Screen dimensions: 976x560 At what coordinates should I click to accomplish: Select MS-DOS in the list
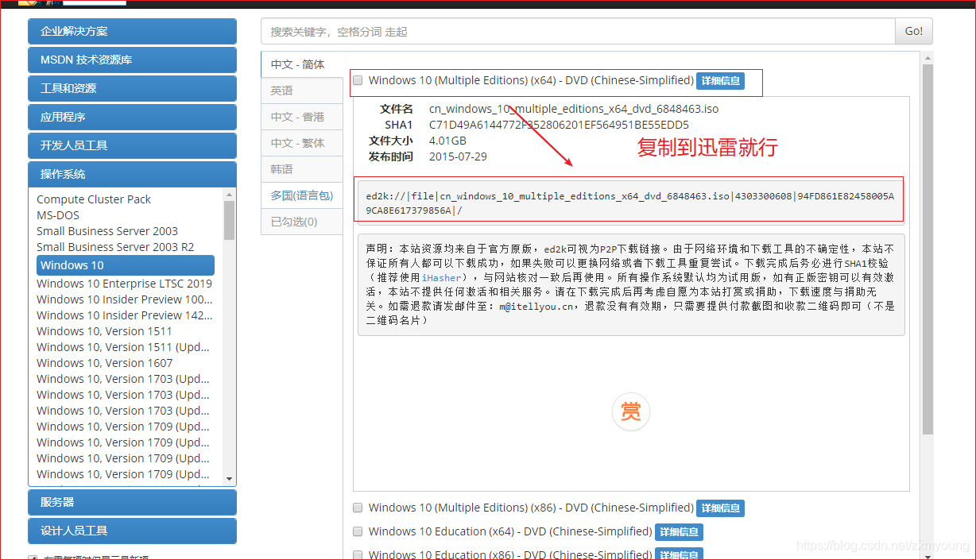click(58, 215)
